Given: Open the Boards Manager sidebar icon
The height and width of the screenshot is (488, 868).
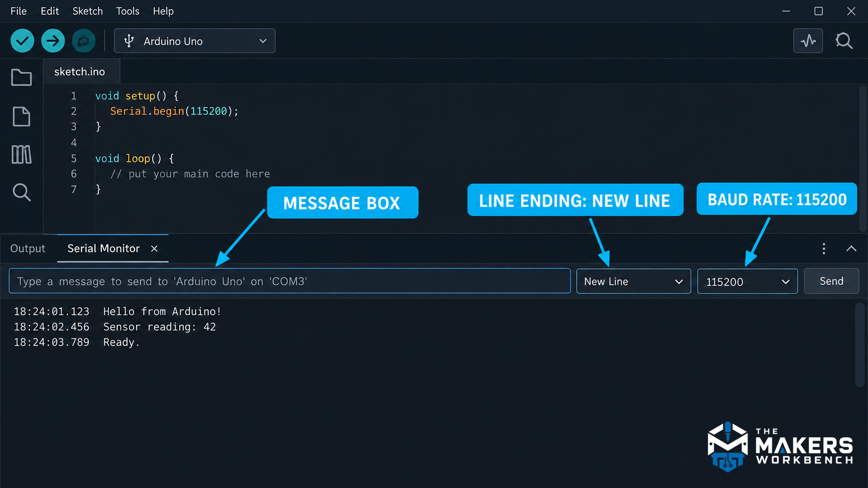Looking at the screenshot, I should click(x=21, y=116).
